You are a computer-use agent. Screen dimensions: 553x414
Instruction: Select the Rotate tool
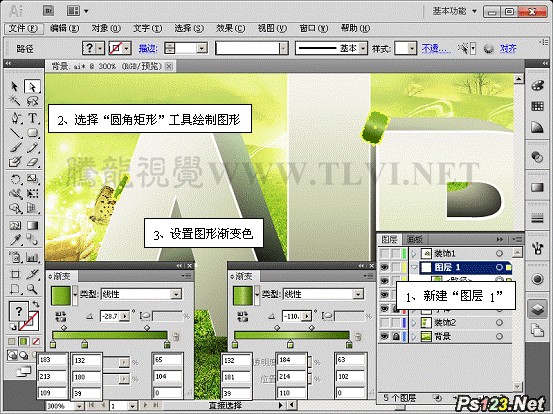click(15, 179)
